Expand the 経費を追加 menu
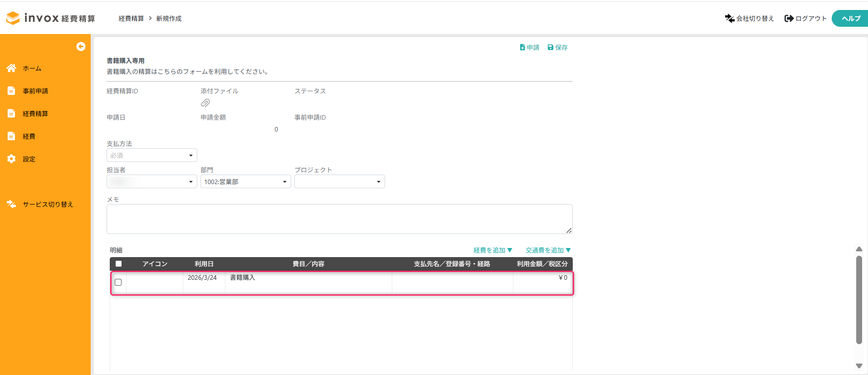This screenshot has width=868, height=375. 493,250
